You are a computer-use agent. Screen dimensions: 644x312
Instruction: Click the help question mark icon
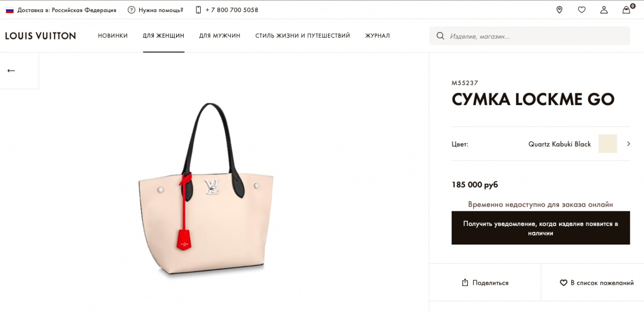tap(131, 10)
